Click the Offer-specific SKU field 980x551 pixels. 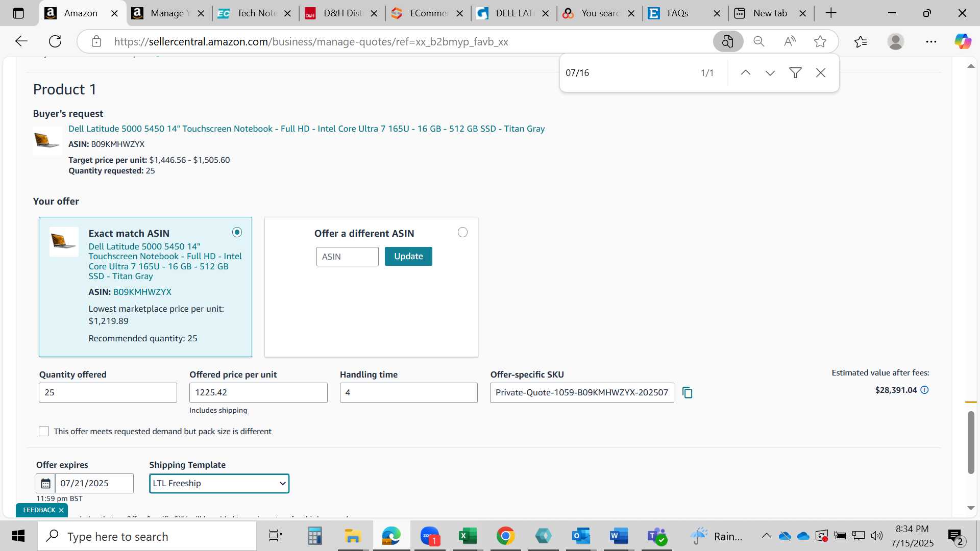[582, 392]
